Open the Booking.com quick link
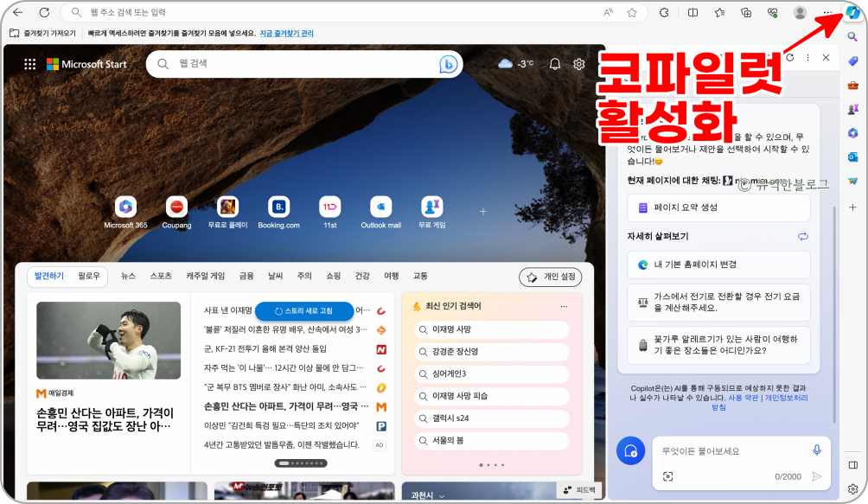 click(279, 212)
